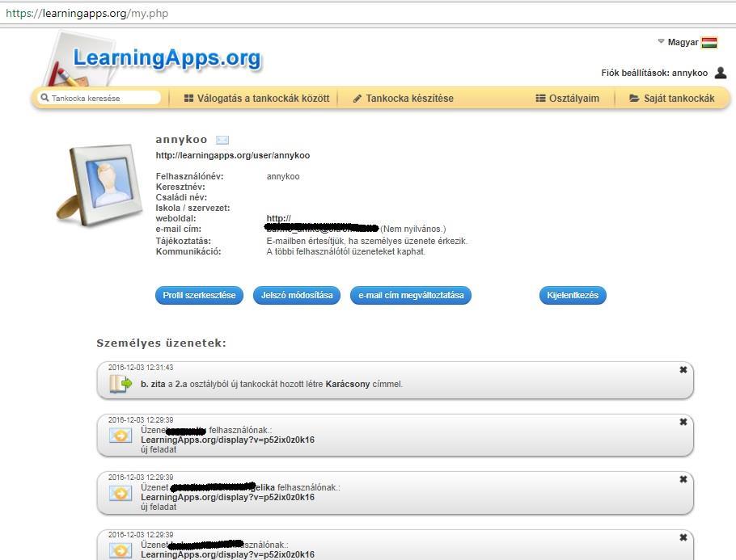736x560 pixels.
Task: Open the learningapps.org/user/annykoo profile link
Action: pos(232,155)
